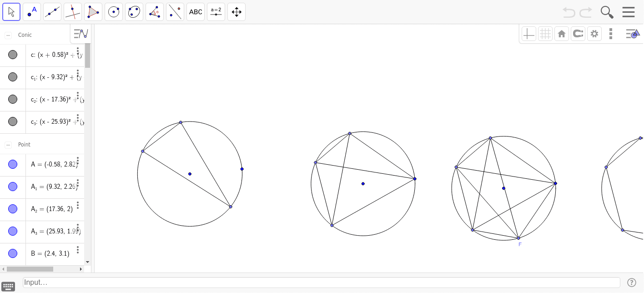The width and height of the screenshot is (644, 293).
Task: Select the ABC Text tool
Action: [196, 12]
